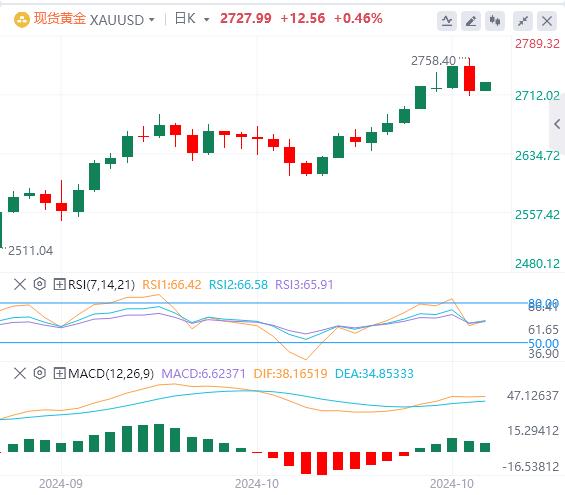Click the collapse fullscreen arrows icon
Screen dimensions: 565x495
pos(523,21)
